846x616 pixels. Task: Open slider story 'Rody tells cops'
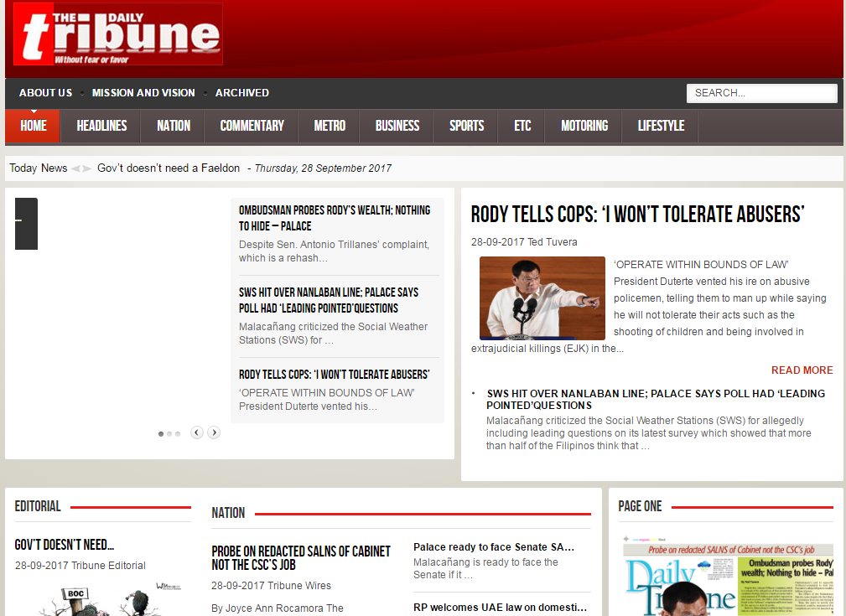click(334, 375)
